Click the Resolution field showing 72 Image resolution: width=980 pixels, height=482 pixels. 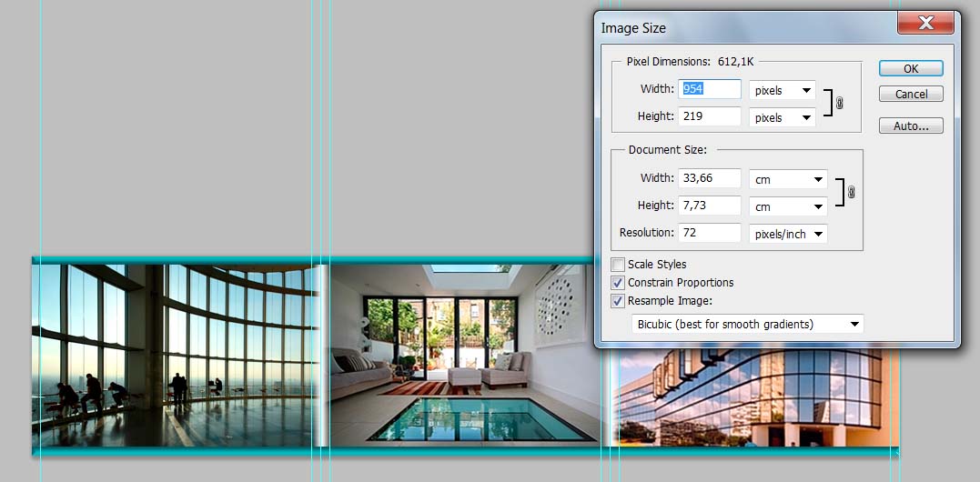(710, 233)
